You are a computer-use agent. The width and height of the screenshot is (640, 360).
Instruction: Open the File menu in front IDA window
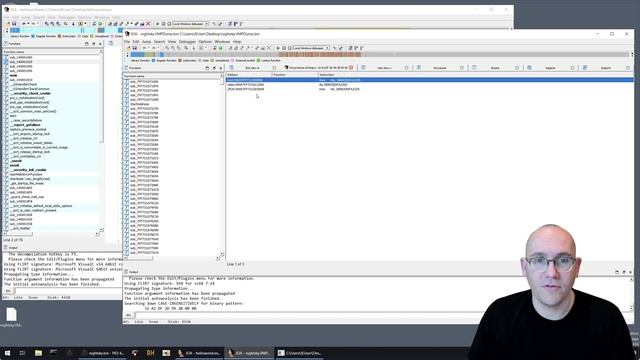pos(127,42)
